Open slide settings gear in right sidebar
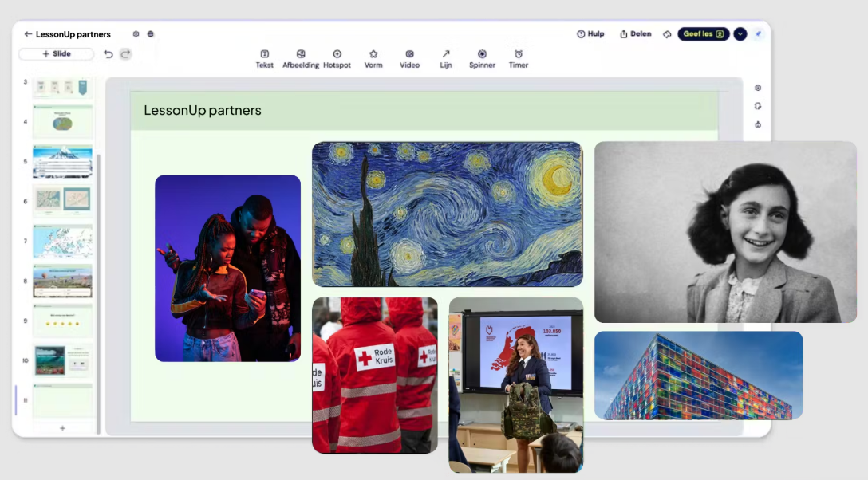 [x=758, y=88]
